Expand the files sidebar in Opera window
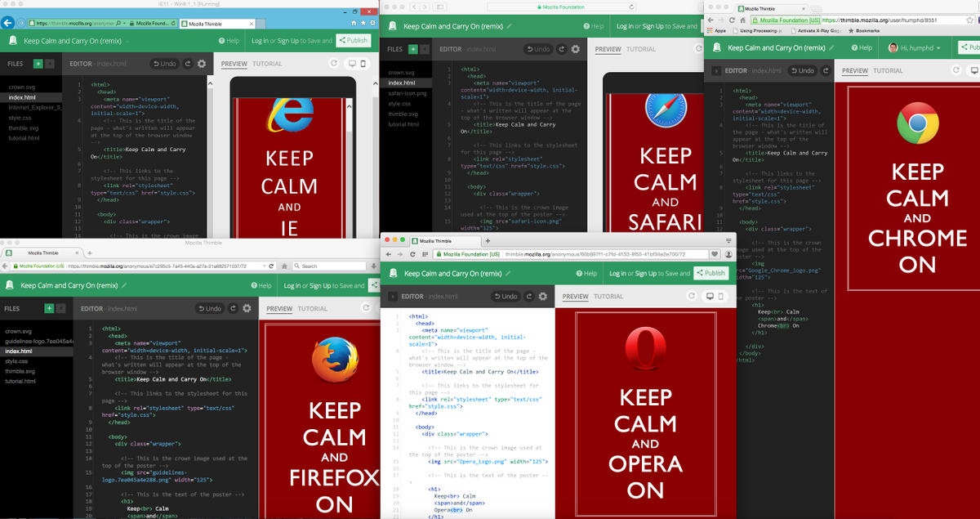Image resolution: width=980 pixels, height=519 pixels. [393, 296]
